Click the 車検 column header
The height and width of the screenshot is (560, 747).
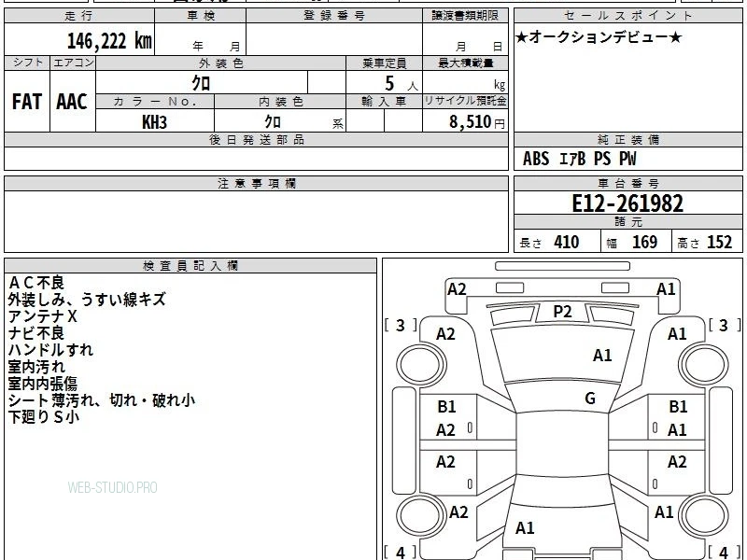(x=201, y=16)
